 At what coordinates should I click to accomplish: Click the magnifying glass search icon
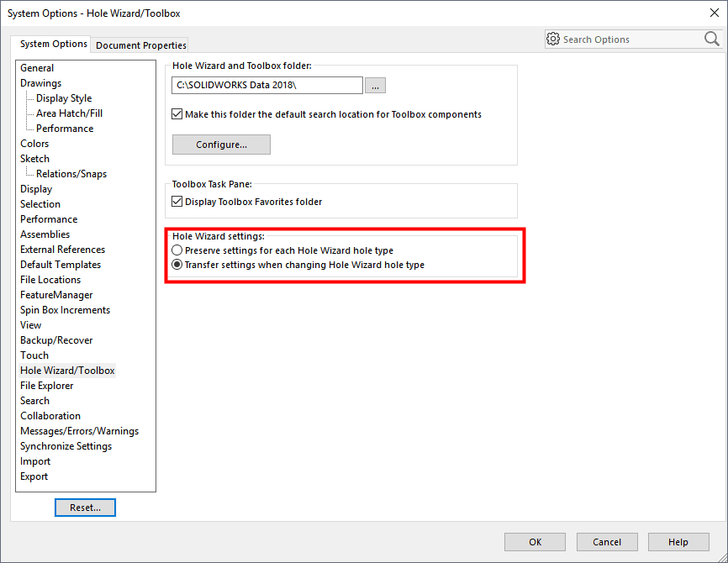(712, 39)
